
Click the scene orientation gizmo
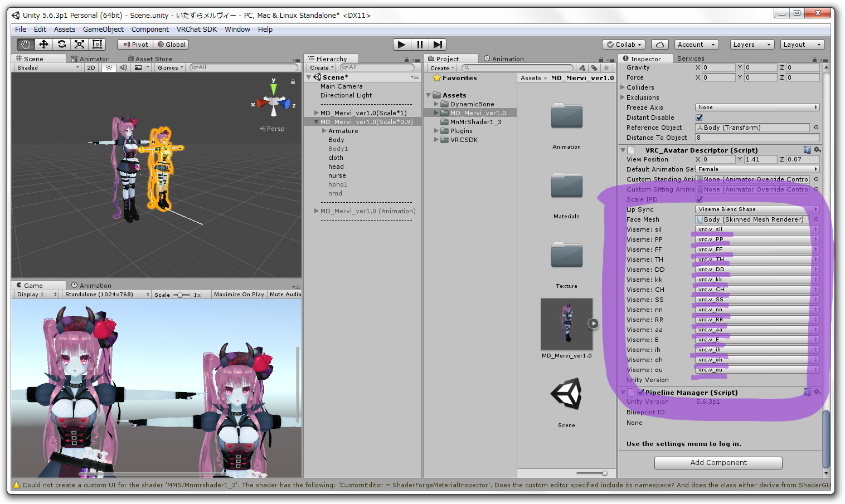[273, 103]
